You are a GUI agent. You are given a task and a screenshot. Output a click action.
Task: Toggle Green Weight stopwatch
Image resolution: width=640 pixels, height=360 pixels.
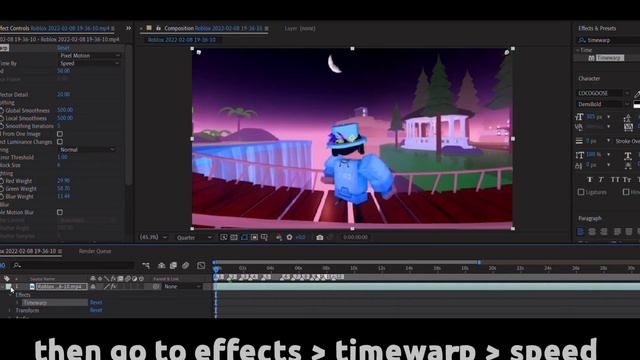point(2,189)
